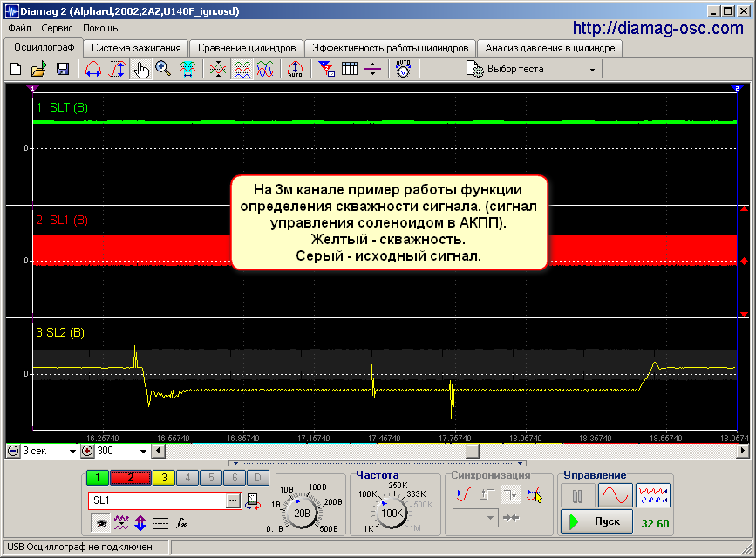Viewport: 756px width, 558px height.
Task: Switch to the Осциллограф tab
Action: point(44,47)
